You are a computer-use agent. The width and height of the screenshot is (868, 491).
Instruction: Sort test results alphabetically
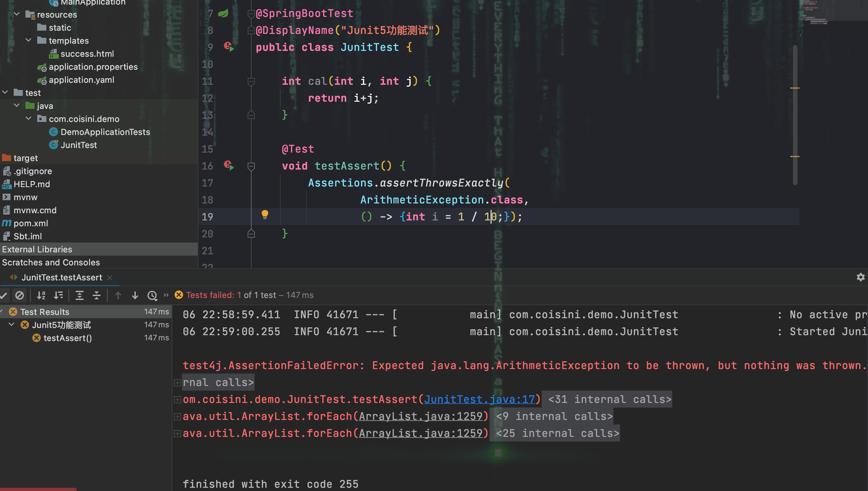41,295
